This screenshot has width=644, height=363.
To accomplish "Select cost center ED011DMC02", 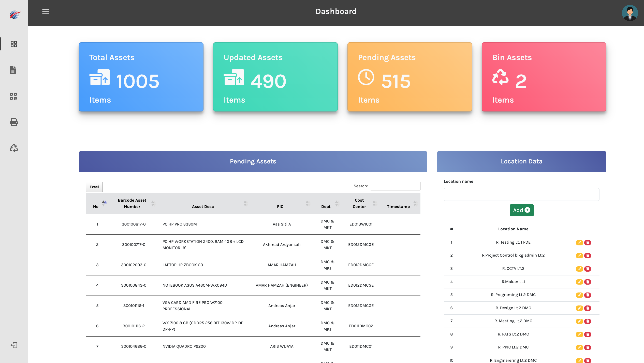I will click(x=361, y=326).
